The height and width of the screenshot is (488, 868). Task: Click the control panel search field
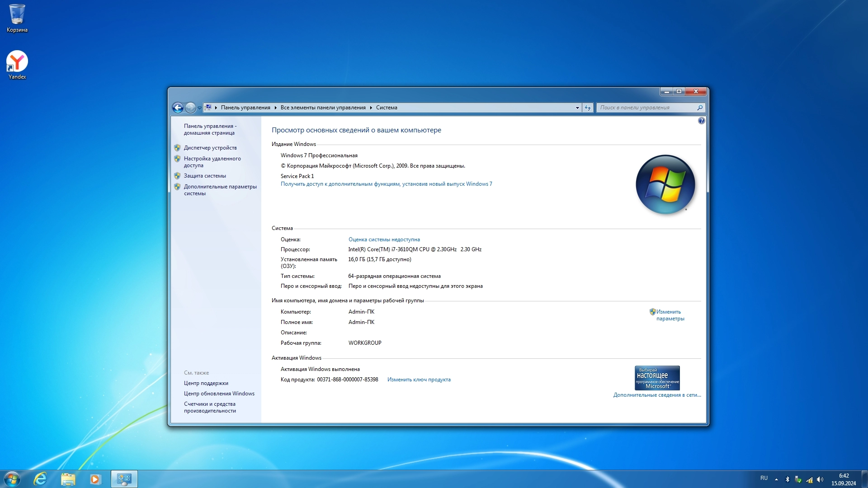[646, 108]
